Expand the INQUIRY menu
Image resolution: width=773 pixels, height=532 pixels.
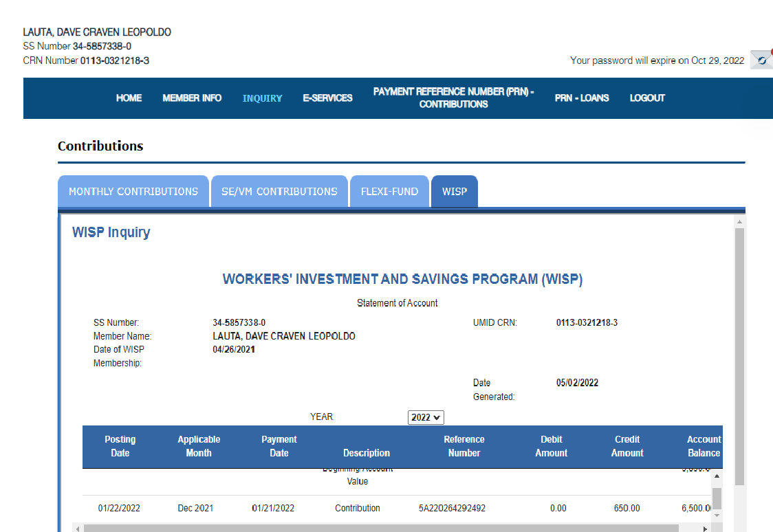[x=262, y=98]
